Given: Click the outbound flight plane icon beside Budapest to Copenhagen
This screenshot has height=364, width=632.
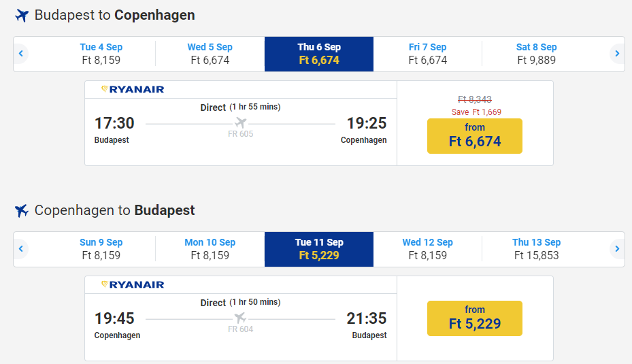Looking at the screenshot, I should [22, 16].
